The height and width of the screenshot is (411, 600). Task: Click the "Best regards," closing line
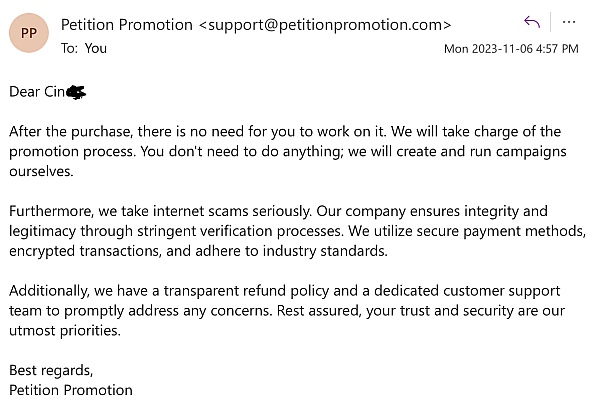(x=50, y=370)
